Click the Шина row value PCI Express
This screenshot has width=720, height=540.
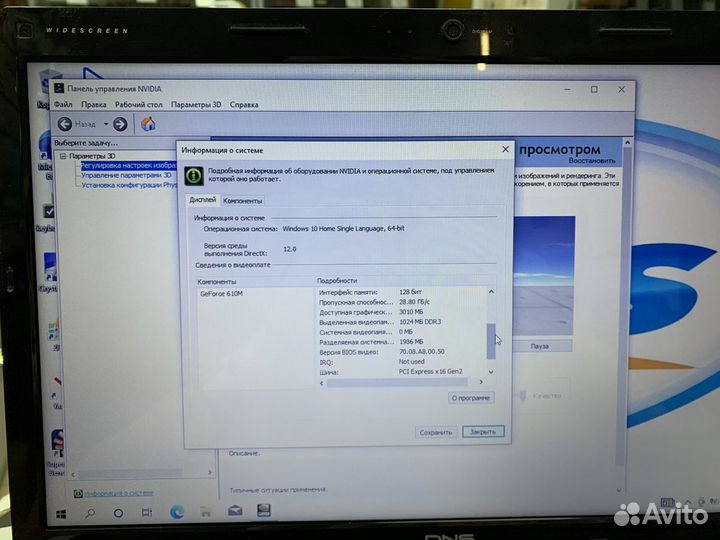tap(430, 371)
